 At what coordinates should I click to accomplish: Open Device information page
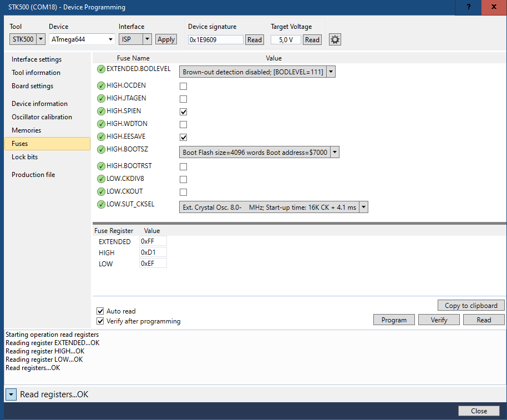coord(39,104)
